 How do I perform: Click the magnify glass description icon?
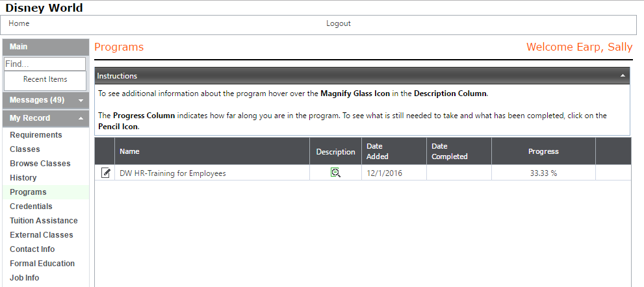tap(335, 173)
